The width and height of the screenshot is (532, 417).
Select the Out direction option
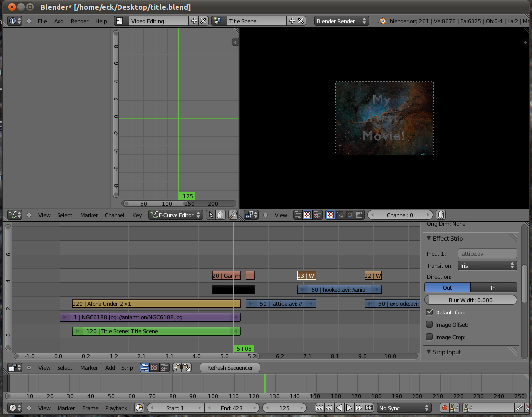[x=447, y=288]
